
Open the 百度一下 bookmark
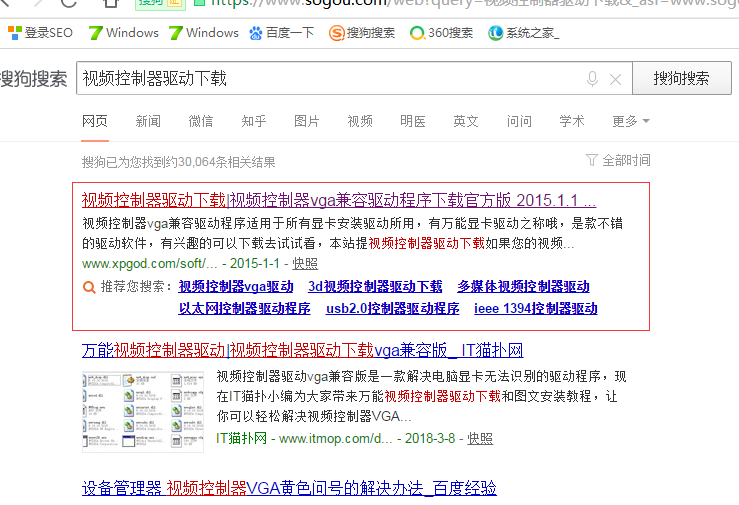tap(281, 33)
